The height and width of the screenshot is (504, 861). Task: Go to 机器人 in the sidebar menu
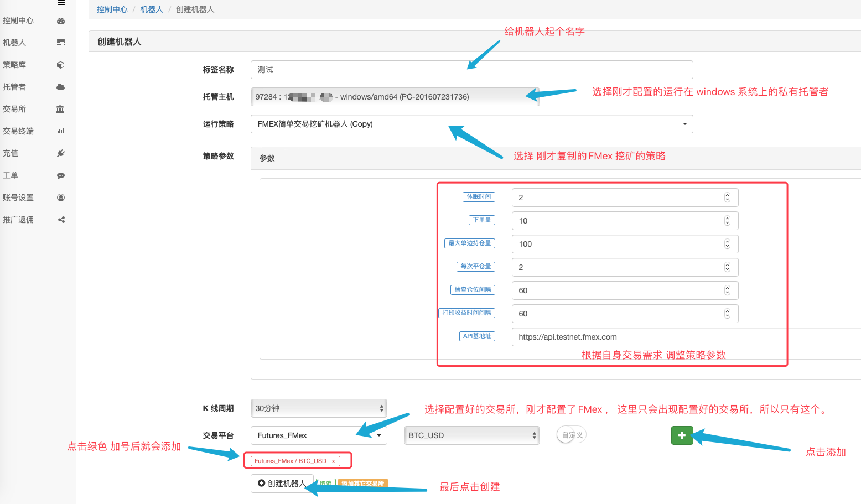tap(14, 43)
